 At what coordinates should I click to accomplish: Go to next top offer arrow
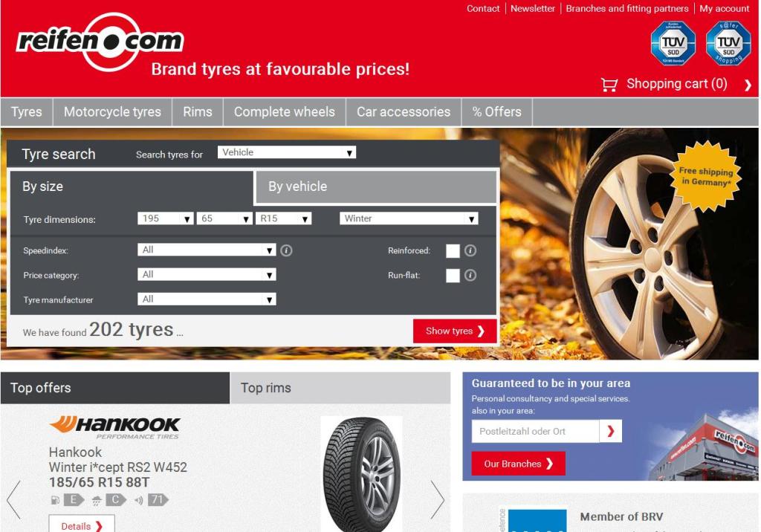(437, 500)
